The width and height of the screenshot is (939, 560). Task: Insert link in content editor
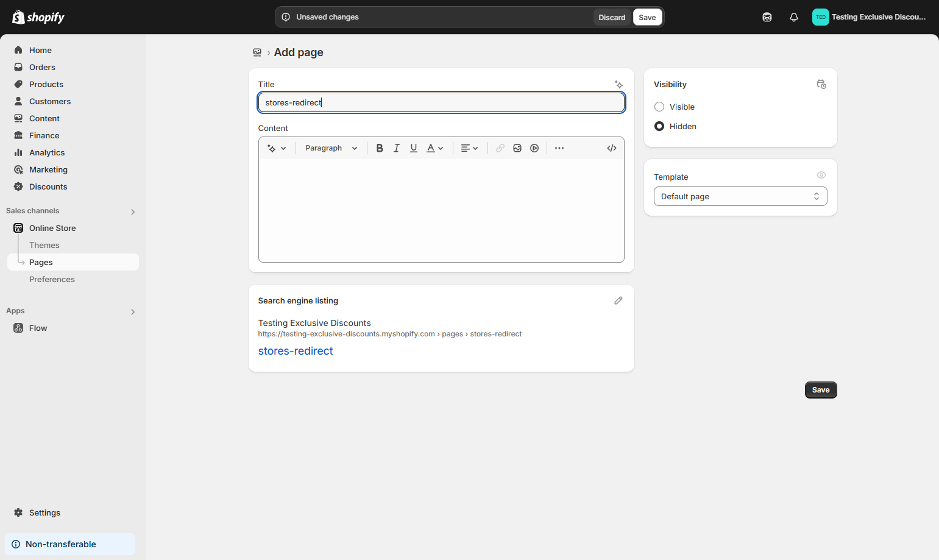500,148
